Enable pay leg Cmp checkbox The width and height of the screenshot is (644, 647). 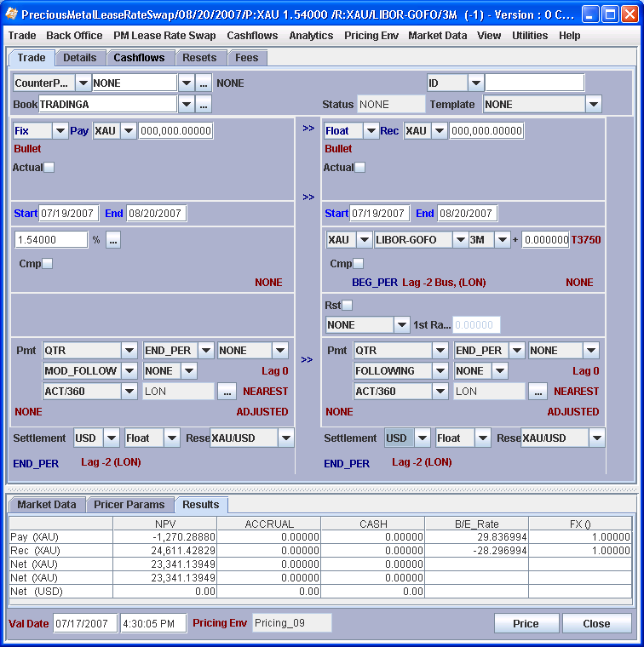pos(48,264)
